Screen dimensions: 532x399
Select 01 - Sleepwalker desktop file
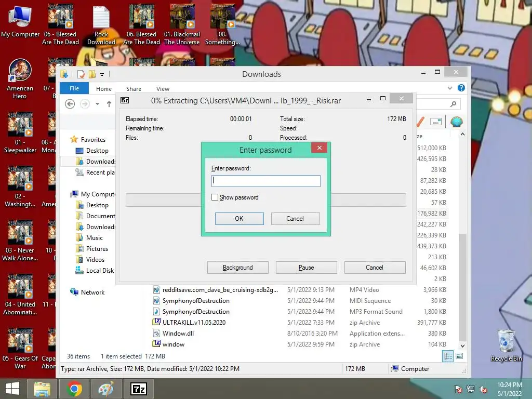20,133
